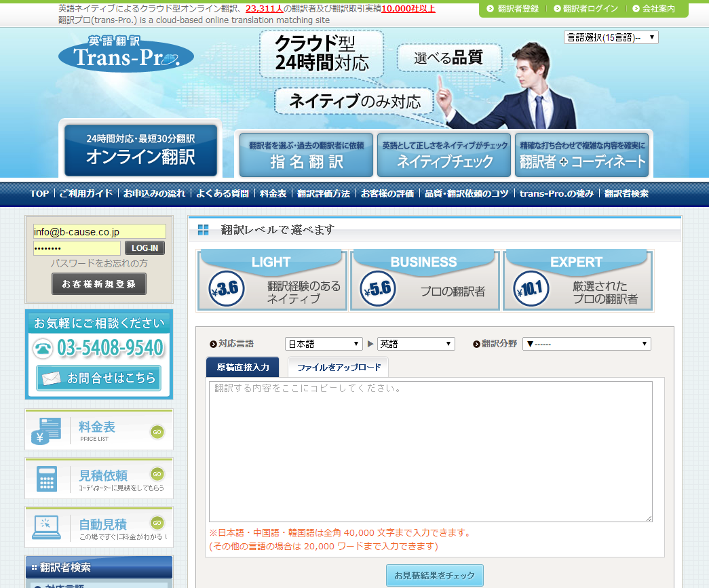Open the target language dropdown showing 英語
The image size is (709, 588).
point(416,344)
